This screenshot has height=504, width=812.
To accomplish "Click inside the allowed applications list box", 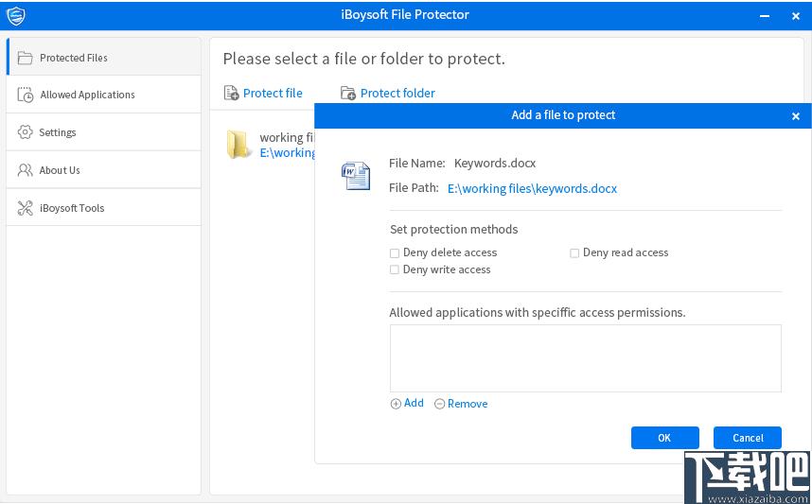I will 585,358.
